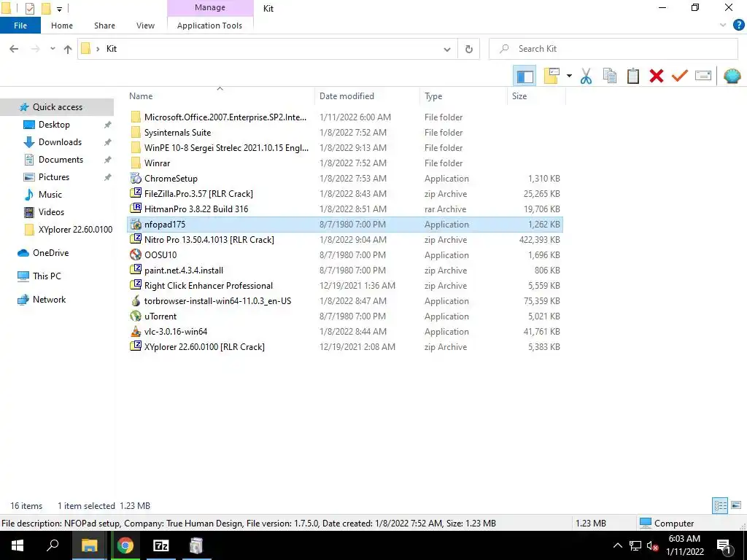Click the red X Delete icon
Screen dimensions: 747x560
tap(656, 76)
